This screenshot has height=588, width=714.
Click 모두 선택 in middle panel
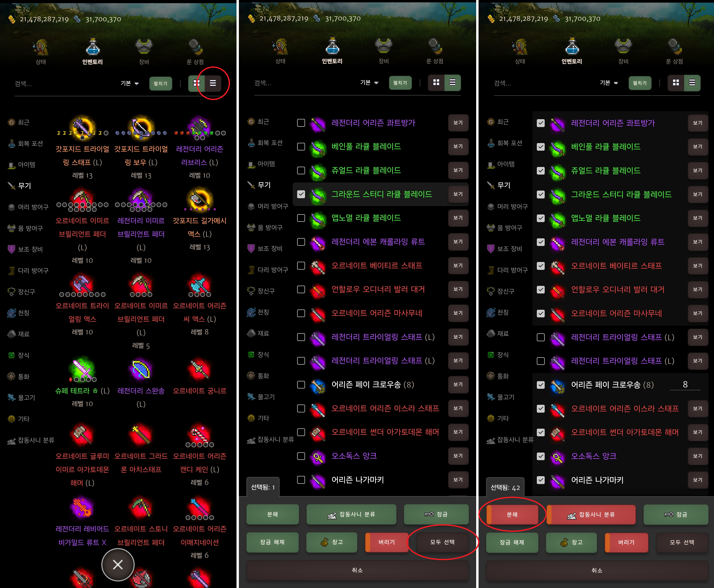(x=442, y=542)
